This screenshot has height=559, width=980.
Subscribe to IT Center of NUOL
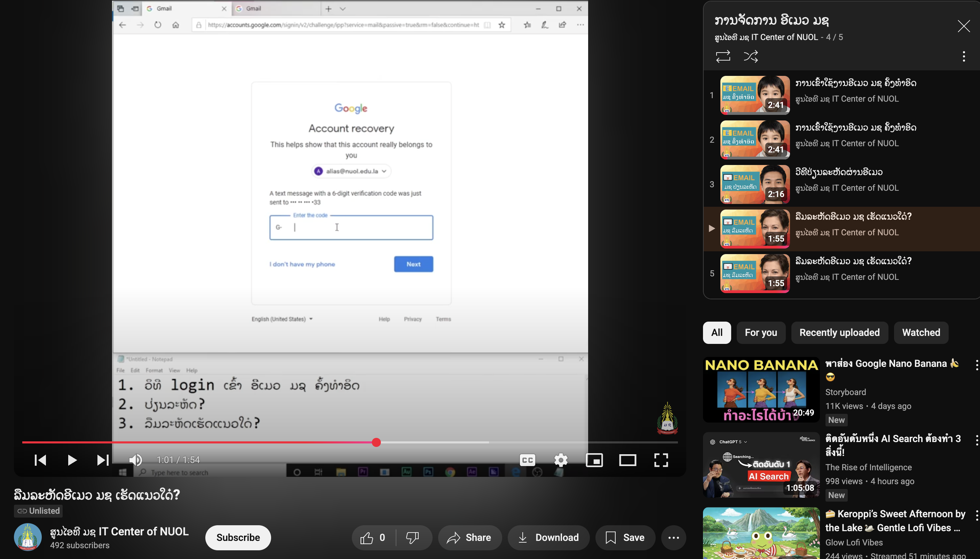pos(238,537)
